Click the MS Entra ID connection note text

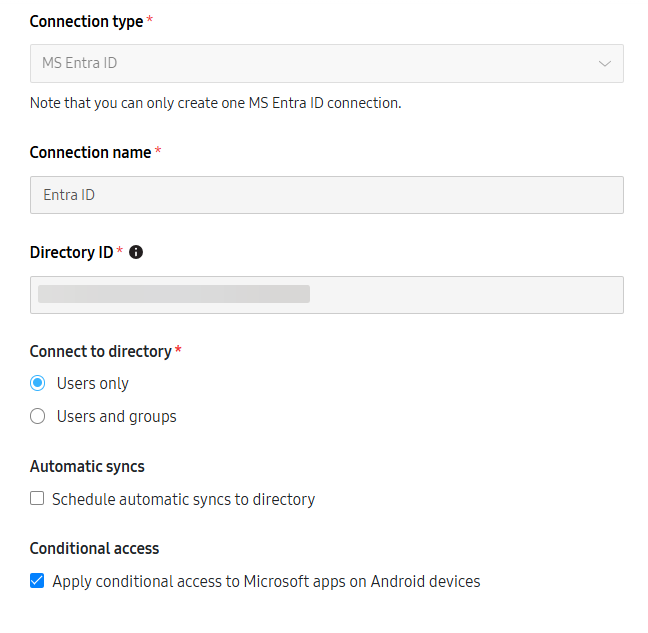(215, 103)
